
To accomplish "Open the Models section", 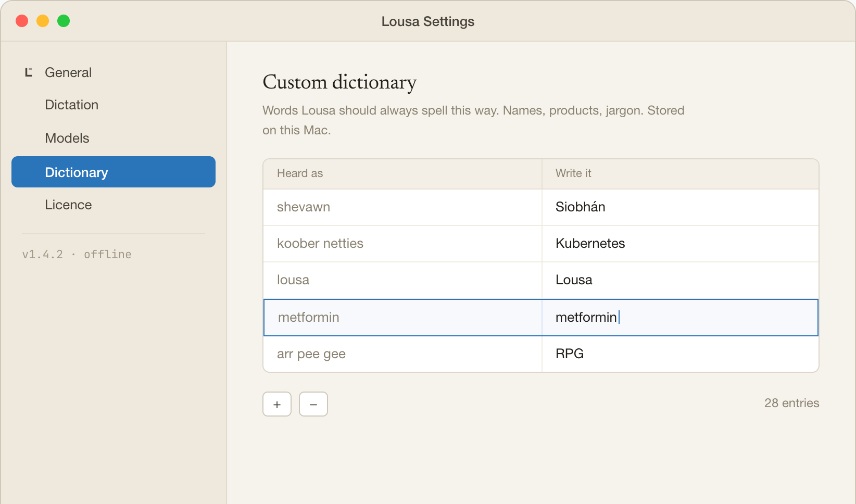I will click(114, 138).
